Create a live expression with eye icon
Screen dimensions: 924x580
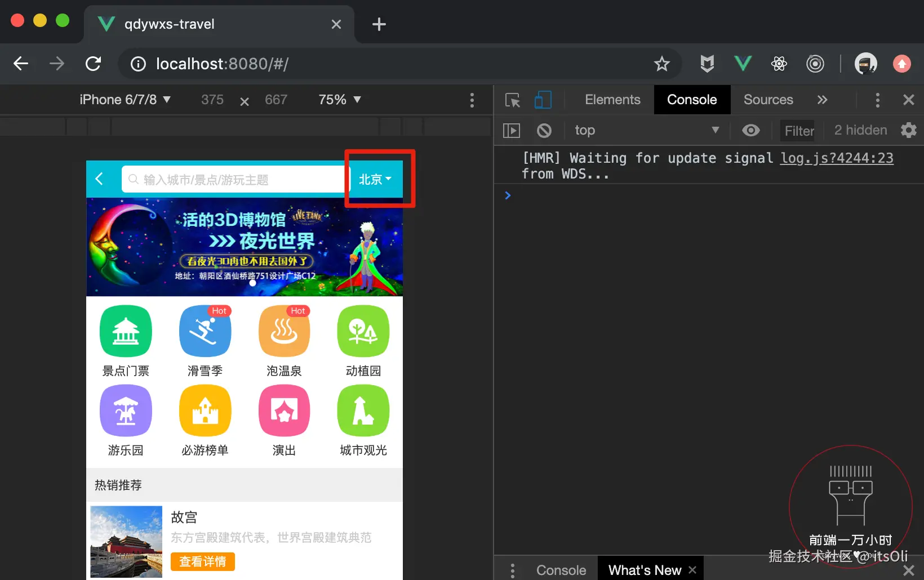pos(750,131)
